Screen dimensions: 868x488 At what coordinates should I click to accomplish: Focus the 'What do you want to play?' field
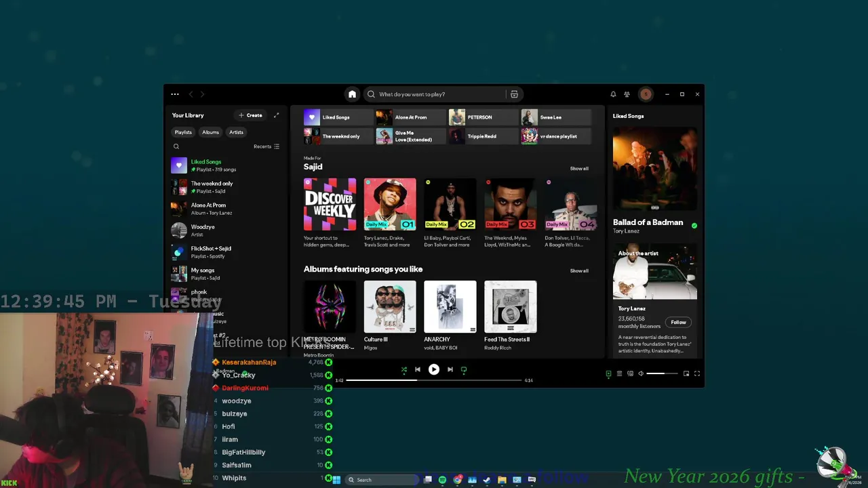[434, 94]
